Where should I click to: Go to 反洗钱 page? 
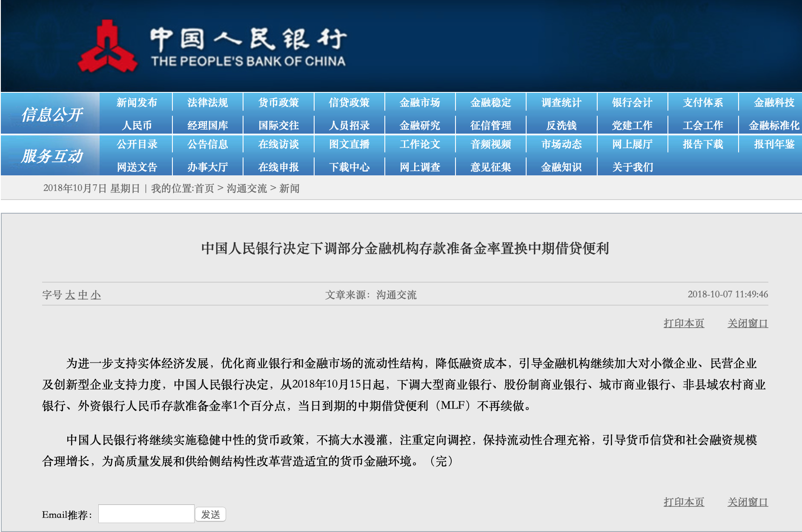click(561, 126)
